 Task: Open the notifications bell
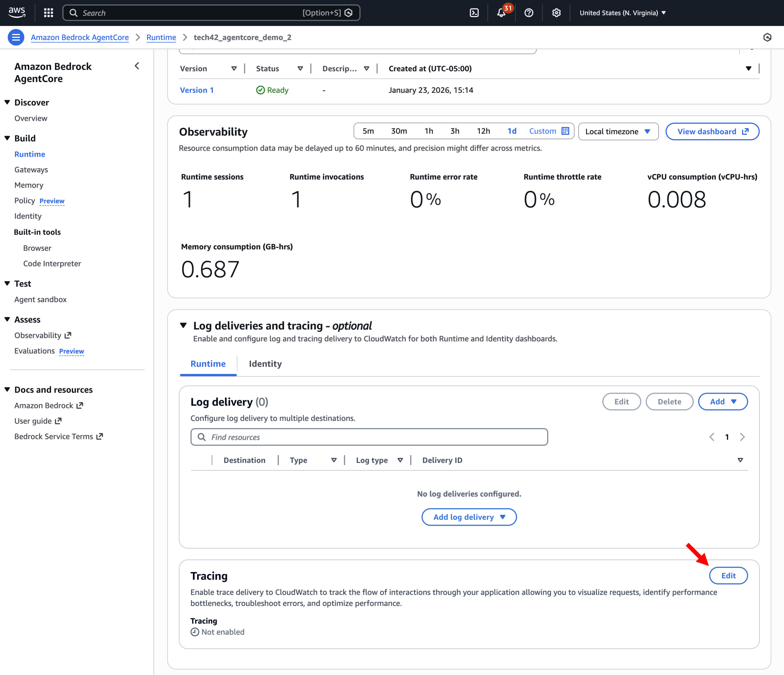click(x=501, y=13)
